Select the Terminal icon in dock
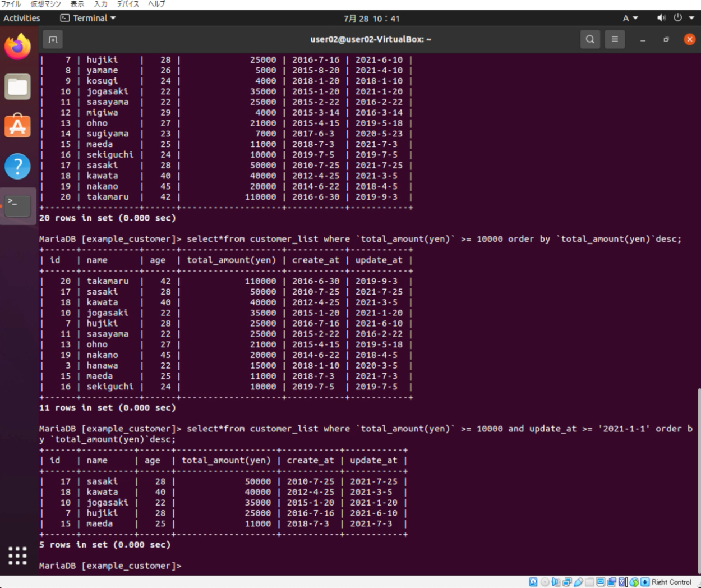The image size is (701, 588). point(17,206)
